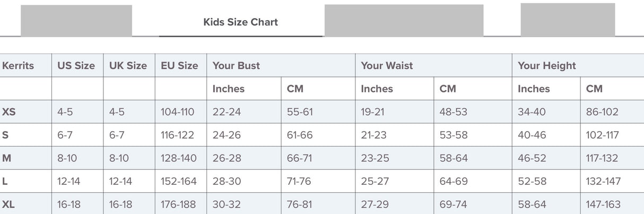Open the wide gray tab right of Kids Size Chart

point(404,21)
